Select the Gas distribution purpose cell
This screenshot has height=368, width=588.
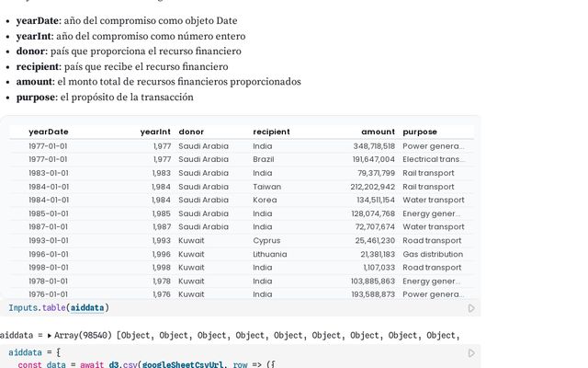click(433, 254)
